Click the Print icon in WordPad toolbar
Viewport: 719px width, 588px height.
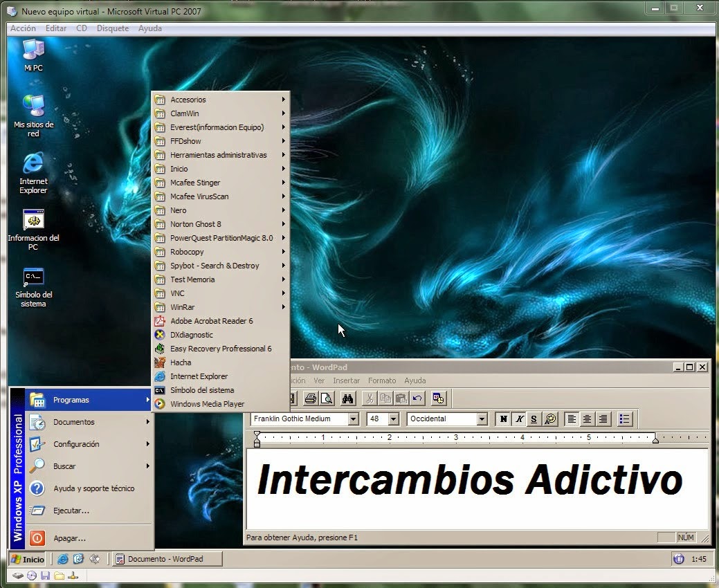click(311, 398)
